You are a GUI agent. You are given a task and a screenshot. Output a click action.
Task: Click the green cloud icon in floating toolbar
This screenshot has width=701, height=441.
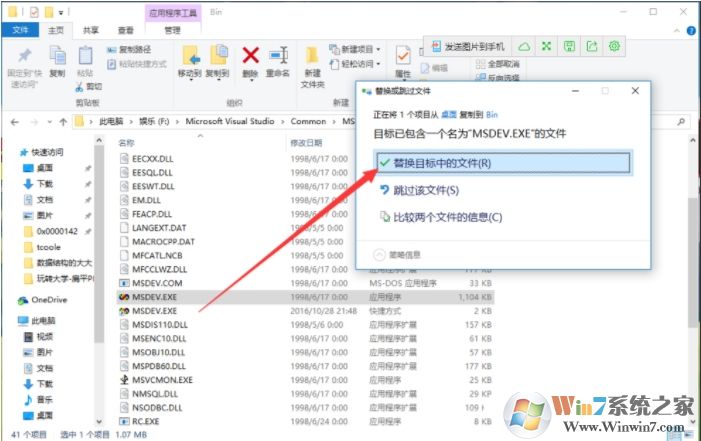click(524, 46)
